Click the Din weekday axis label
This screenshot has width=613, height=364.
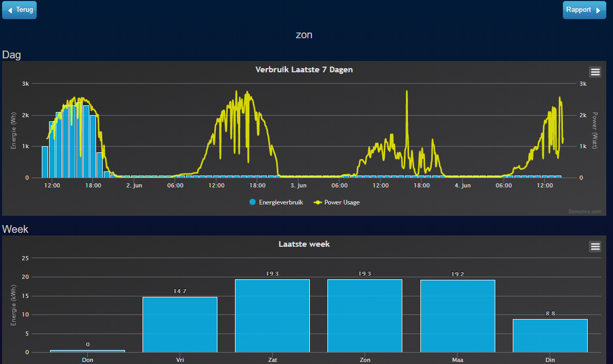550,360
